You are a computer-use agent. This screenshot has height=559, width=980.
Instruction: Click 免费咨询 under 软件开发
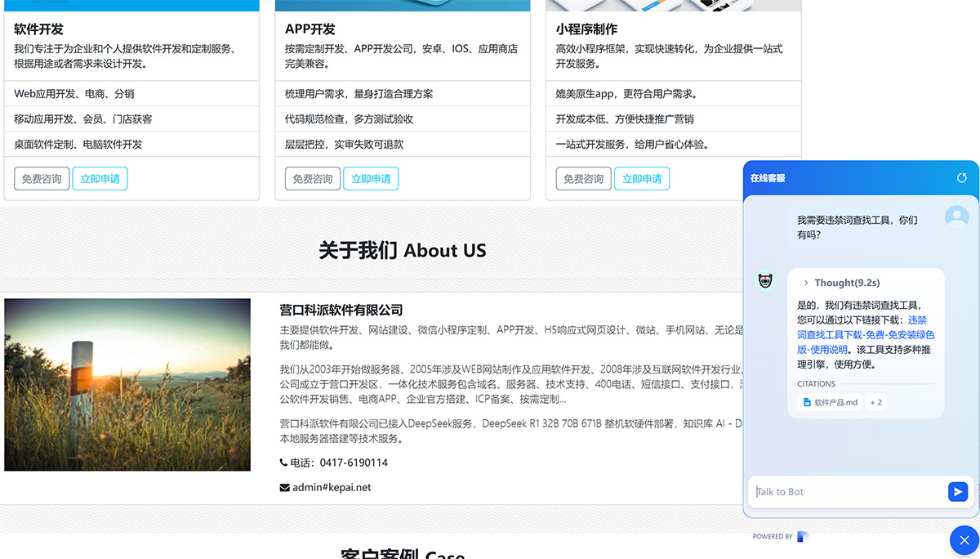point(42,179)
